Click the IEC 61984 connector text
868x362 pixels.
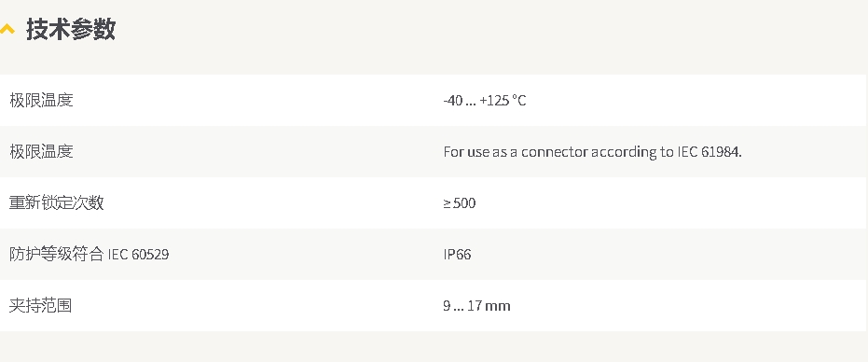(x=592, y=152)
